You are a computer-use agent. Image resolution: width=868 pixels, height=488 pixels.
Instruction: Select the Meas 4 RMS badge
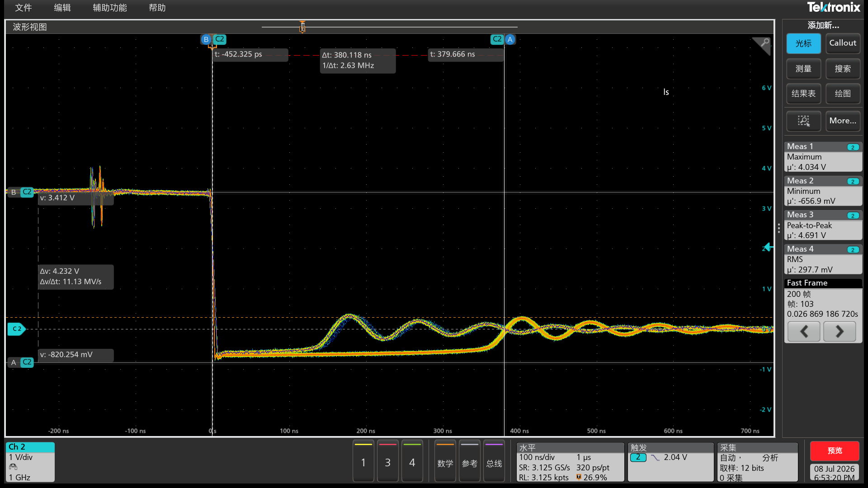[823, 259]
